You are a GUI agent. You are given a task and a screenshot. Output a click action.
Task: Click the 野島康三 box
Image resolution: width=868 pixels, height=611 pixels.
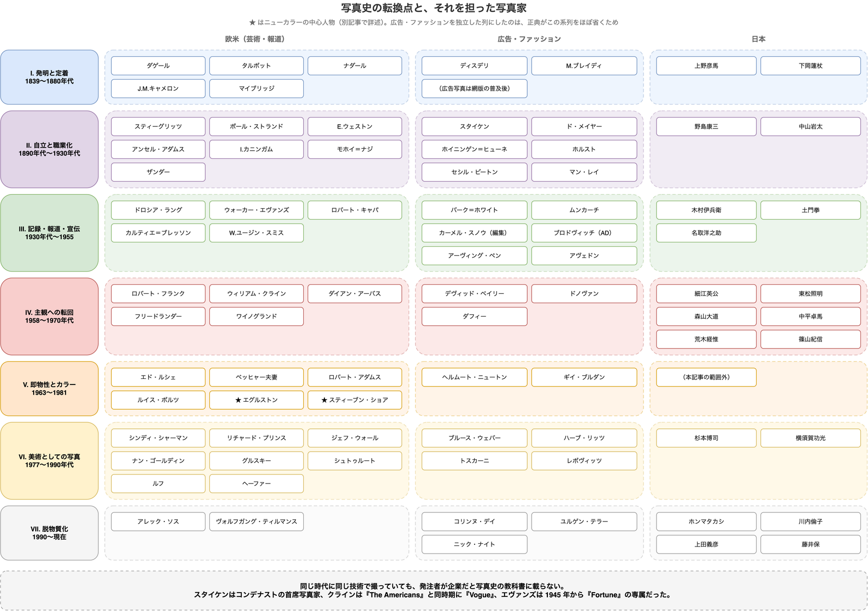(x=706, y=126)
